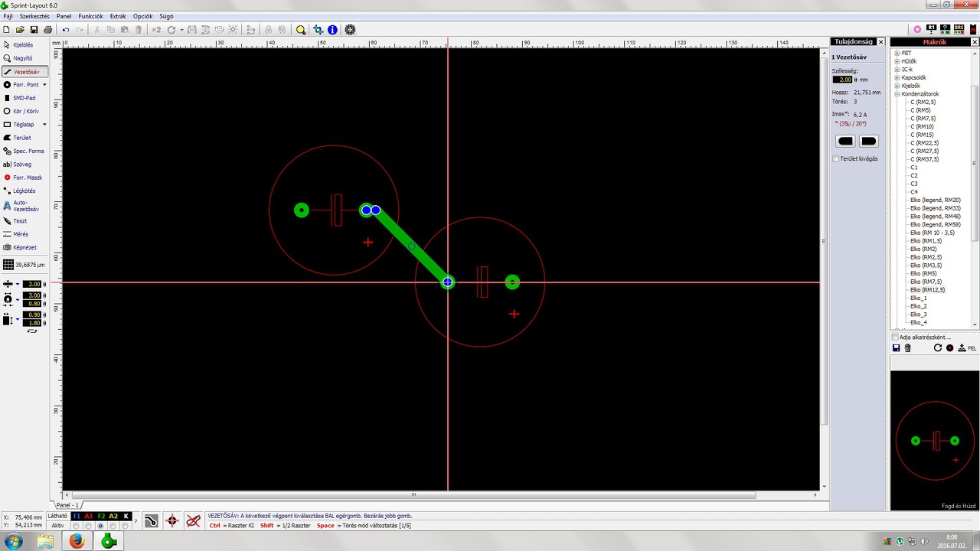Screen dimensions: 980x551
Task: Select the Téglalap rectangle tool
Action: pos(21,125)
